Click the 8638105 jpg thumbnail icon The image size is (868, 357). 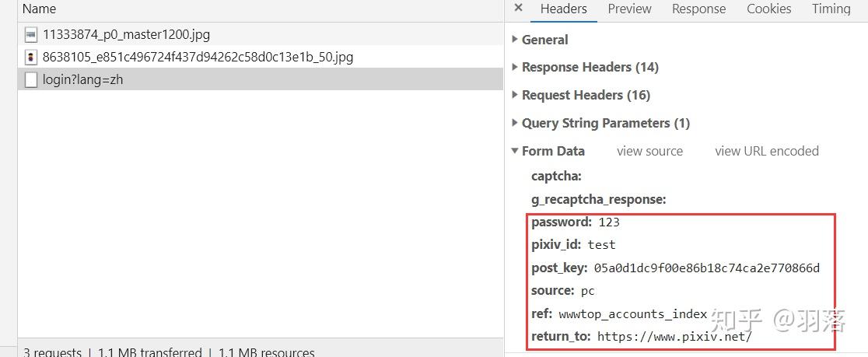click(31, 57)
